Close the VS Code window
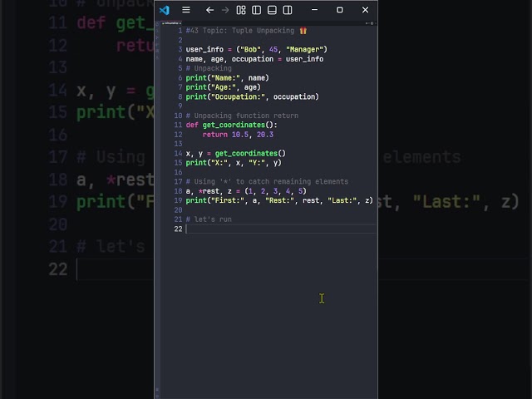532x399 pixels. coord(365,10)
